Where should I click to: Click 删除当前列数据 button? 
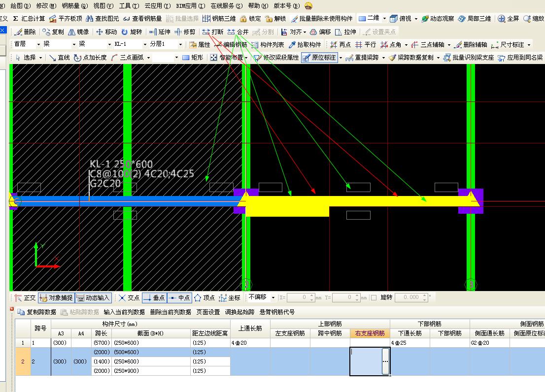pyautogui.click(x=170, y=312)
